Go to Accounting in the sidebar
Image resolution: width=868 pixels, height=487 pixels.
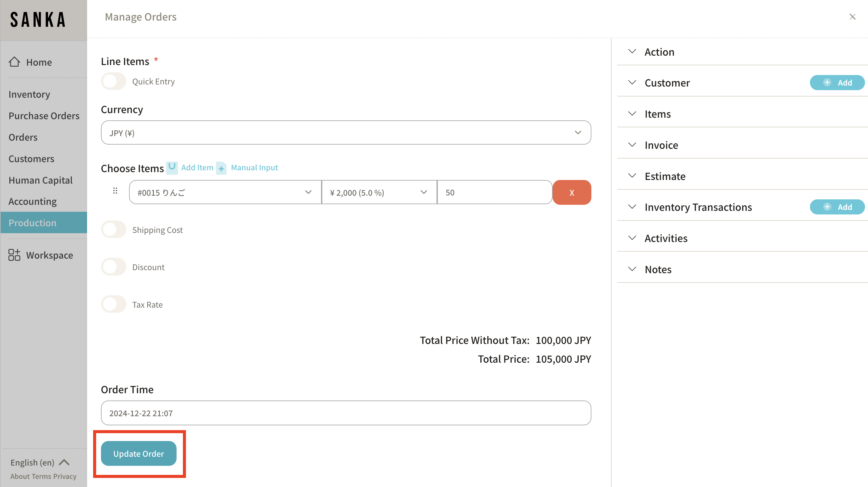(x=32, y=201)
